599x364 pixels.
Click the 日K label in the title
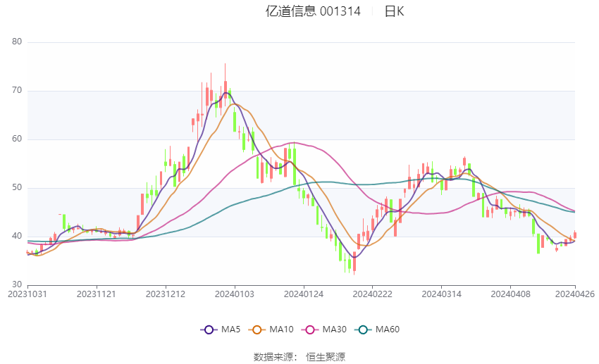click(x=394, y=11)
